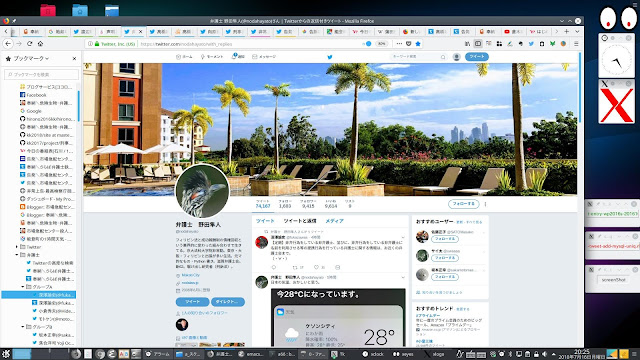Go to Twitter ホーム (Home)
This screenshot has height=360, width=640.
[184, 57]
